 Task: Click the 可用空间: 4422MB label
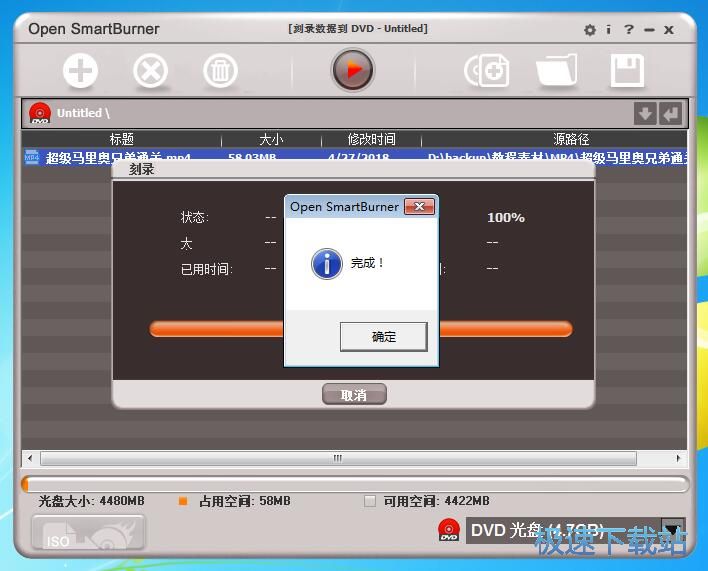(x=437, y=501)
